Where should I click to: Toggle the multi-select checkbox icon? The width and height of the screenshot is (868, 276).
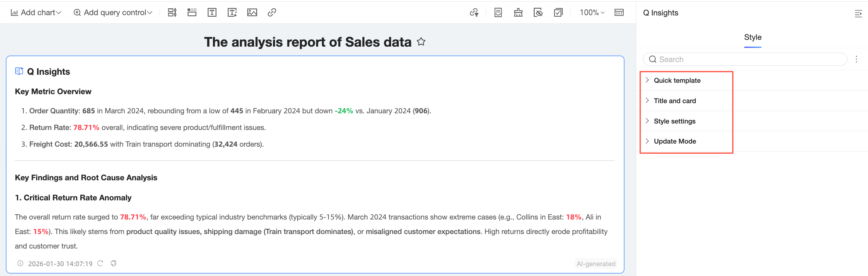click(558, 12)
